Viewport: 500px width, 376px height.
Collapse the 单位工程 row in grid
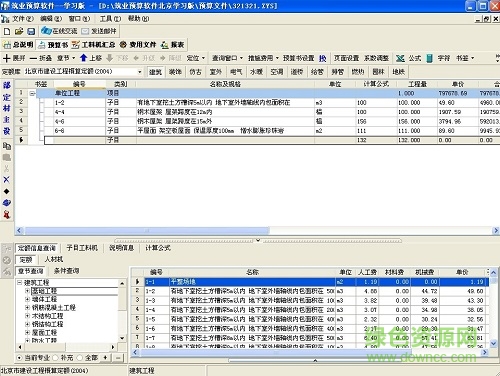point(32,94)
